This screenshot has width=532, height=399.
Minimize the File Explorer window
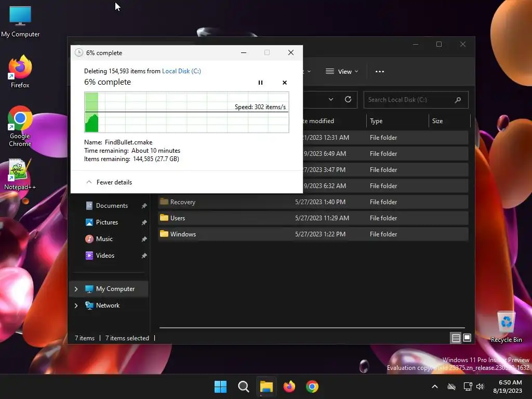[416, 45]
